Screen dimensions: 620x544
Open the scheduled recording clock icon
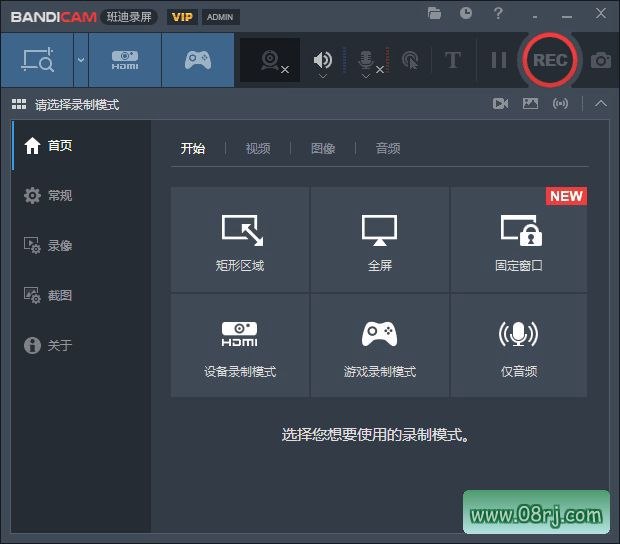[x=466, y=13]
